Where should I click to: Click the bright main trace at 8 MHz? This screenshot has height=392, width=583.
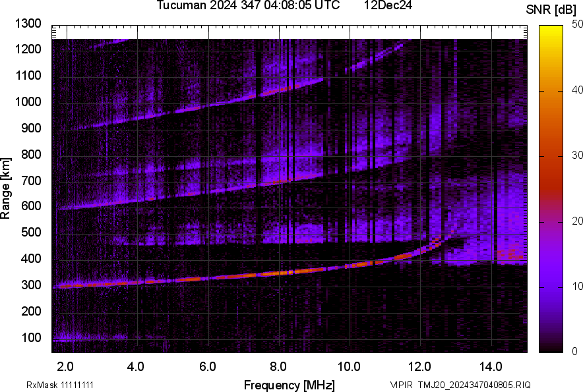point(279,272)
